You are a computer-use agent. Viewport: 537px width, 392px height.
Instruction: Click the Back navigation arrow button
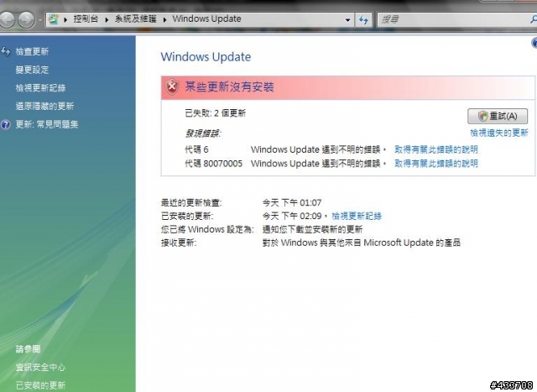point(6,19)
